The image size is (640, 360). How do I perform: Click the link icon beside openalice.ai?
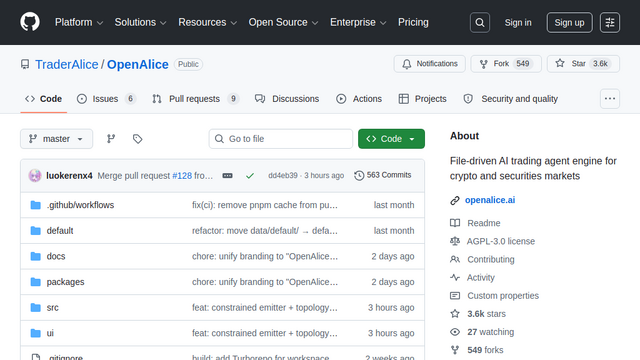pyautogui.click(x=455, y=200)
